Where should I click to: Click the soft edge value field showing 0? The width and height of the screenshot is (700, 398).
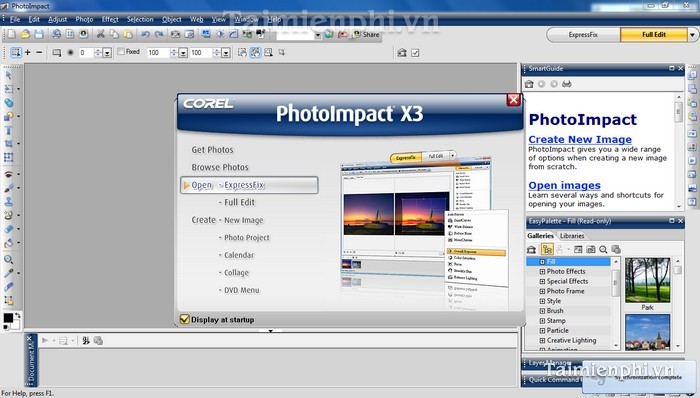86,53
